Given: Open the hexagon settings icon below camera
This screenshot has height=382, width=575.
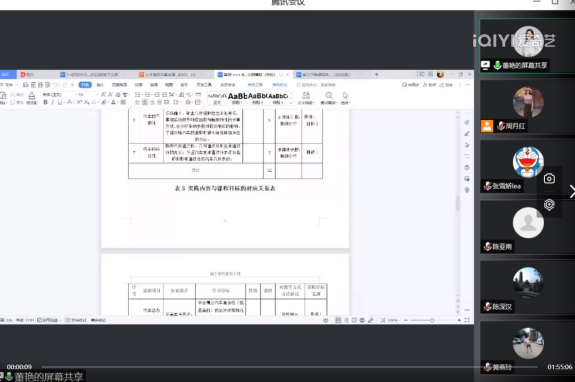Looking at the screenshot, I should tap(549, 204).
